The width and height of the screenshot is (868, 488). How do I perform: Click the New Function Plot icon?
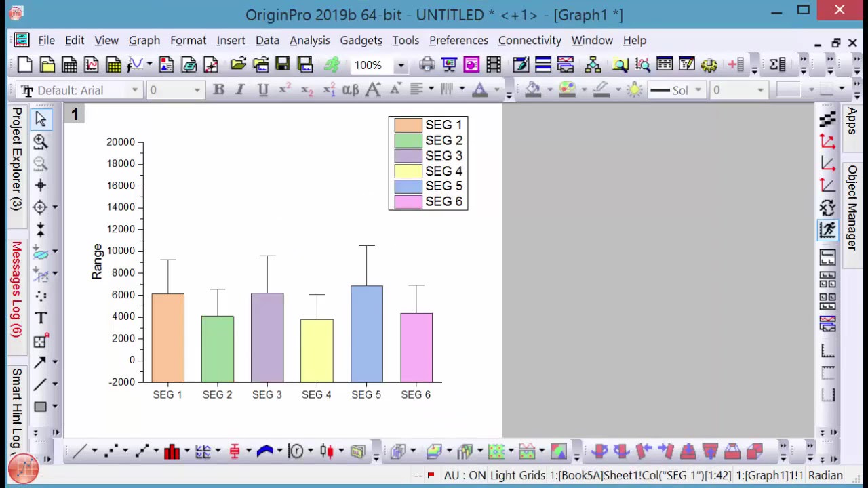click(136, 65)
